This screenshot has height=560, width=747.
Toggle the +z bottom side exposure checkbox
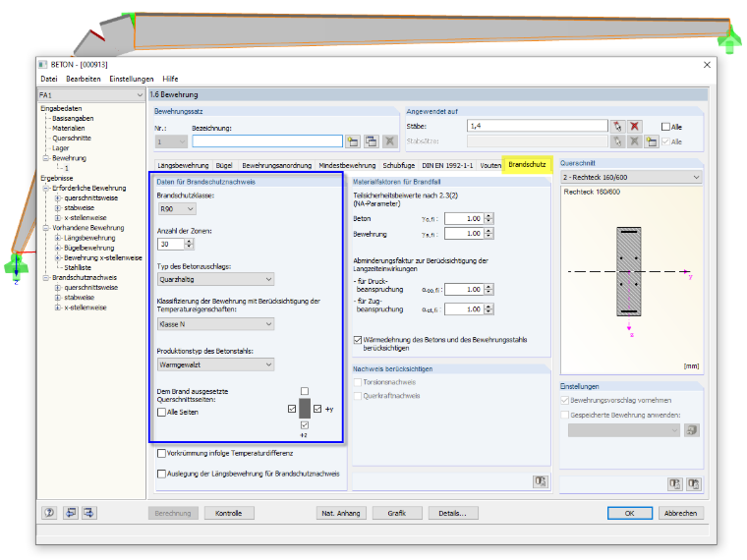(x=305, y=424)
